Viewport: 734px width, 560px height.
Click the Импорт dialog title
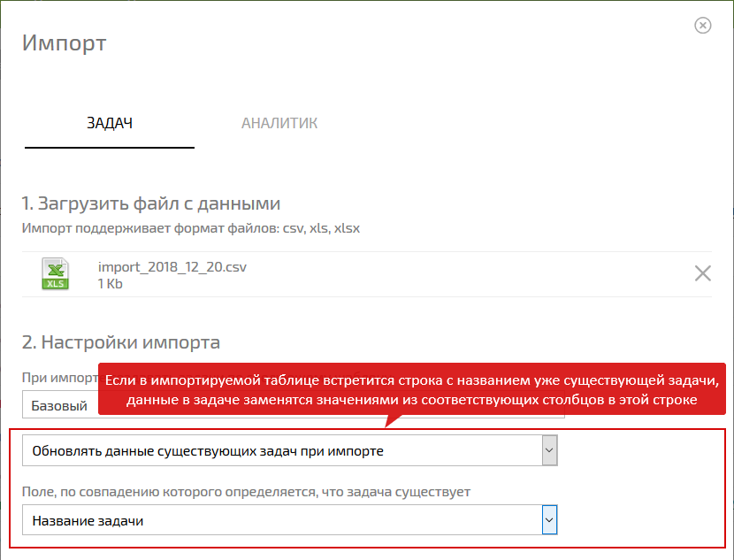tap(65, 43)
